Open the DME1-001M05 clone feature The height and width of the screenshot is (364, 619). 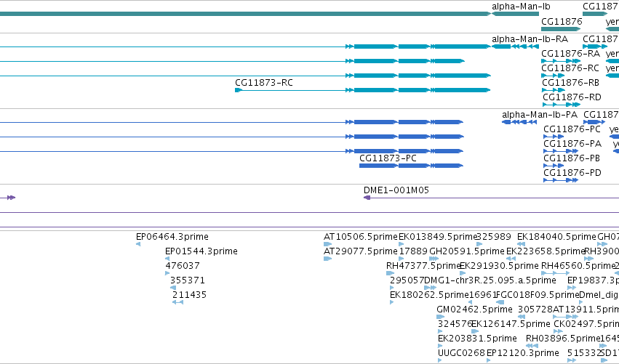pos(491,198)
